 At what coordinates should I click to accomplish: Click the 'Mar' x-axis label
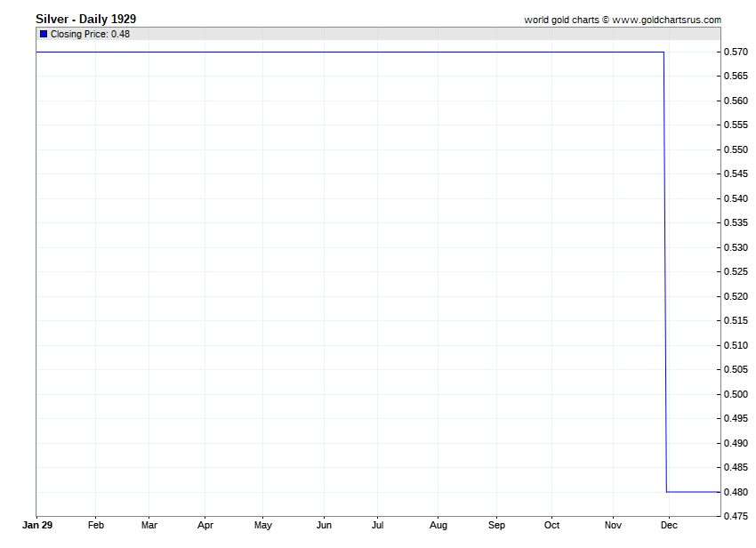point(149,525)
